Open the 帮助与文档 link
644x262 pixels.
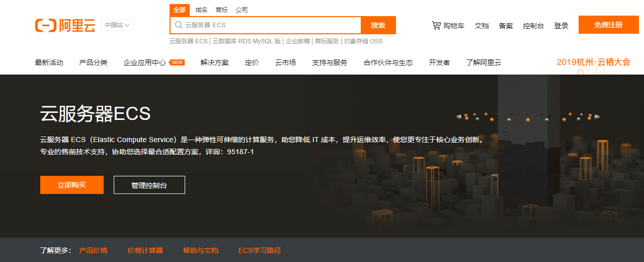click(201, 250)
